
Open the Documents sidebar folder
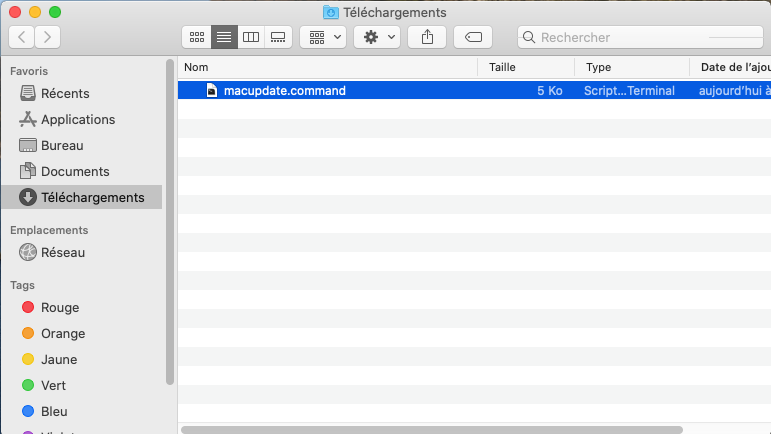74,171
